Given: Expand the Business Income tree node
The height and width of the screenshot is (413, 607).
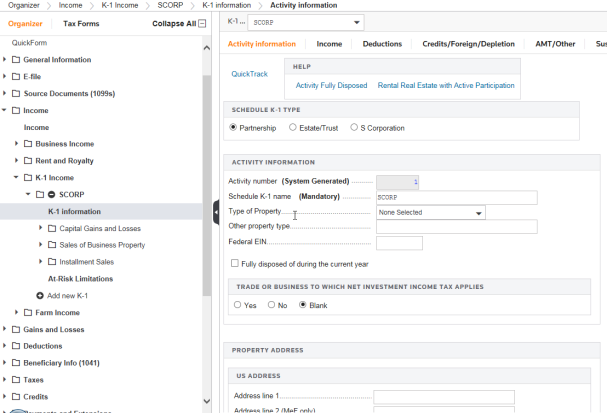Looking at the screenshot, I should point(16,144).
